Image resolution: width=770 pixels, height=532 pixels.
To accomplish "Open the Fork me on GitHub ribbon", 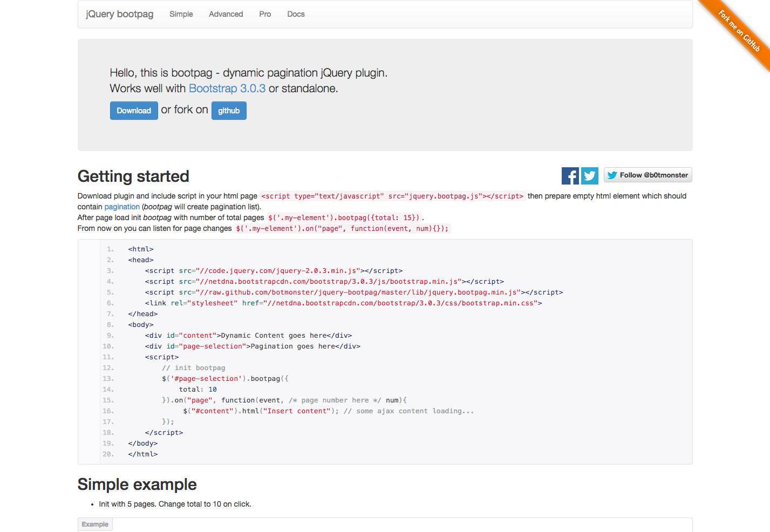I will (x=739, y=31).
